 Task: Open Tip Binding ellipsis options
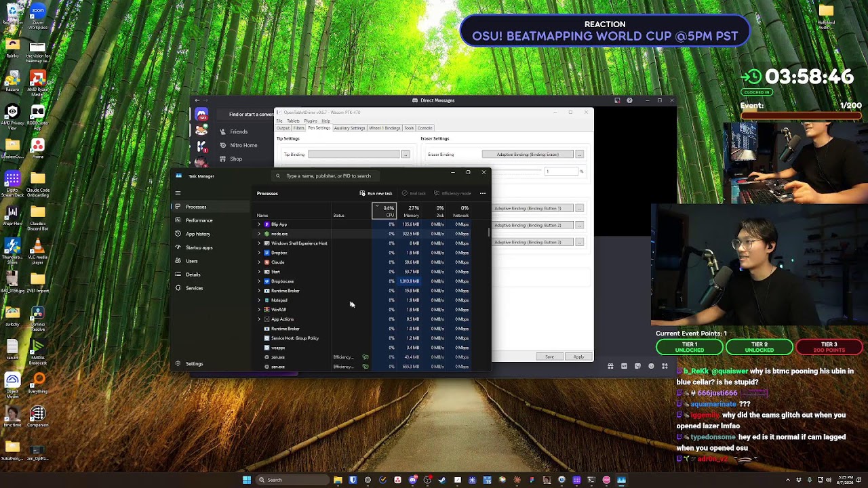coord(406,155)
